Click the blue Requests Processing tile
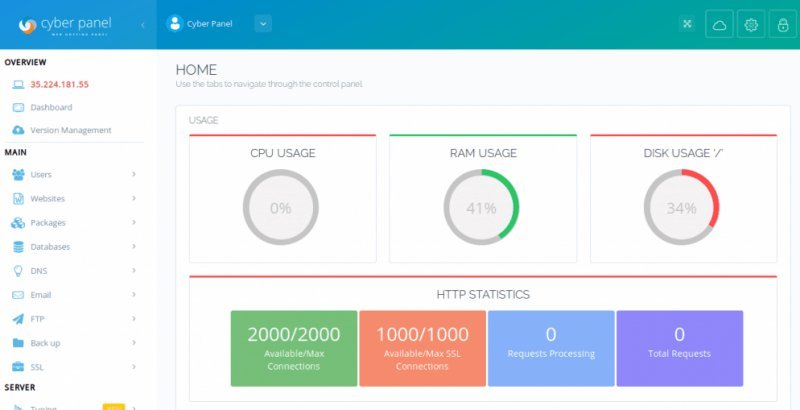 pos(551,349)
